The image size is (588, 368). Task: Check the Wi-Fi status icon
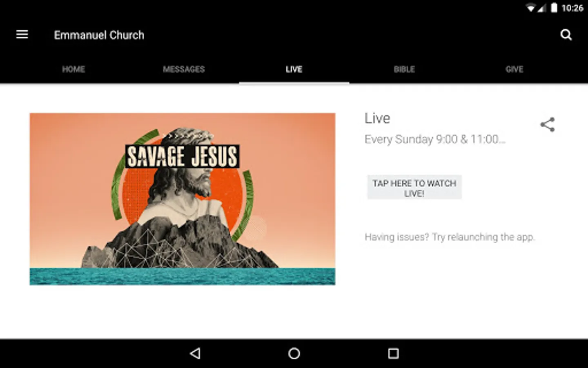(x=531, y=8)
